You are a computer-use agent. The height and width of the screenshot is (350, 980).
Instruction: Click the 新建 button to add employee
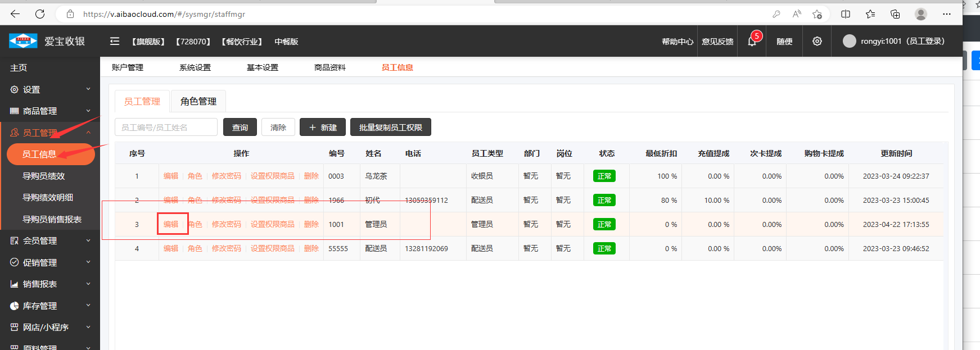323,128
